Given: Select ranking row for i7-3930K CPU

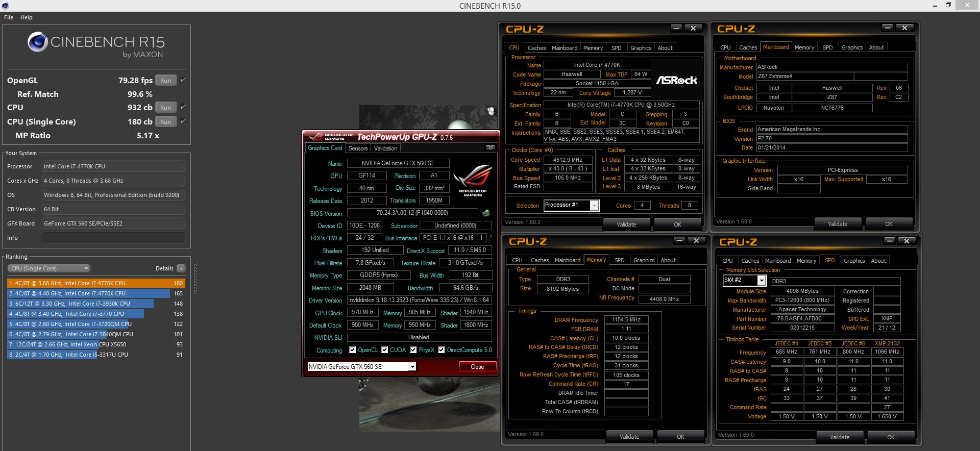Looking at the screenshot, I should pyautogui.click(x=96, y=304).
